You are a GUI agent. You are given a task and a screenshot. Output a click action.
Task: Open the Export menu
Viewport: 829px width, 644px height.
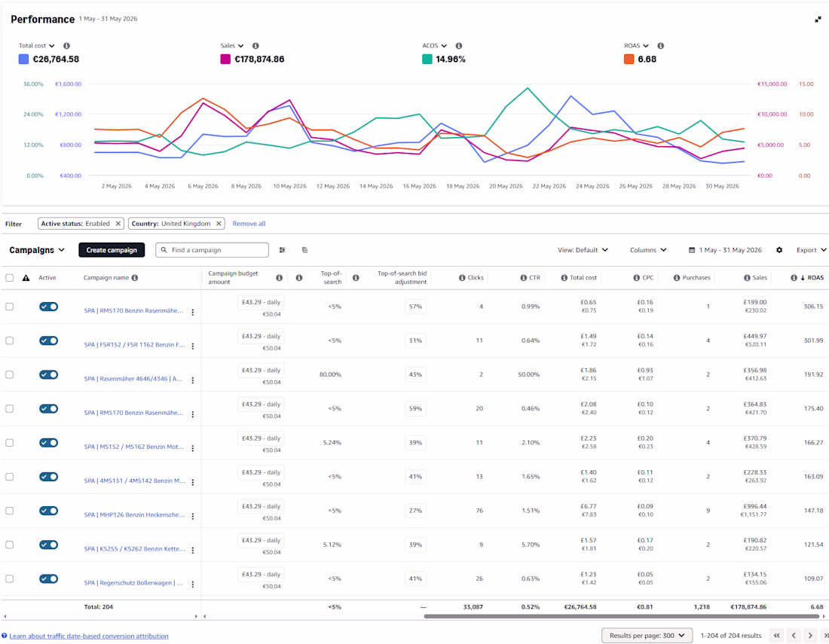[x=812, y=250]
